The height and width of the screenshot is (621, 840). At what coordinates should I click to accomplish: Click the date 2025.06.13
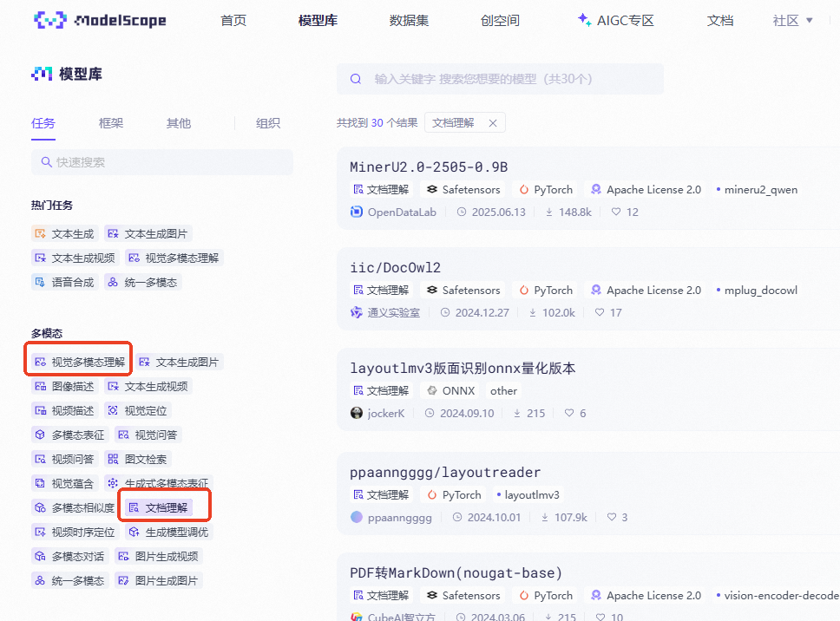[x=499, y=212]
